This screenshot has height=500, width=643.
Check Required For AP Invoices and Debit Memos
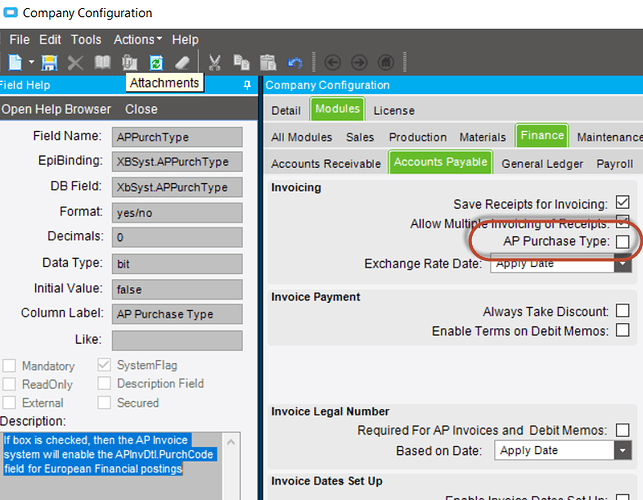[x=622, y=430]
